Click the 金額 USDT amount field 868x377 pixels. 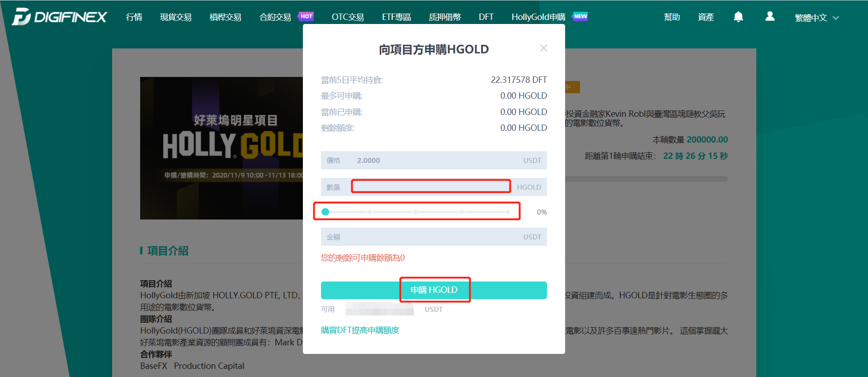[x=434, y=237]
